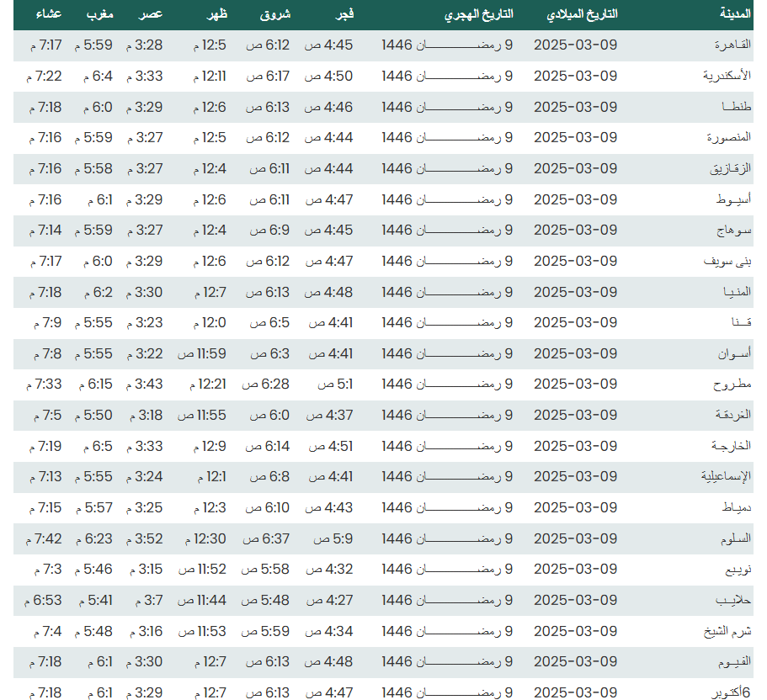Click sunrise time 6:13 ص in طنطا row

click(268, 107)
